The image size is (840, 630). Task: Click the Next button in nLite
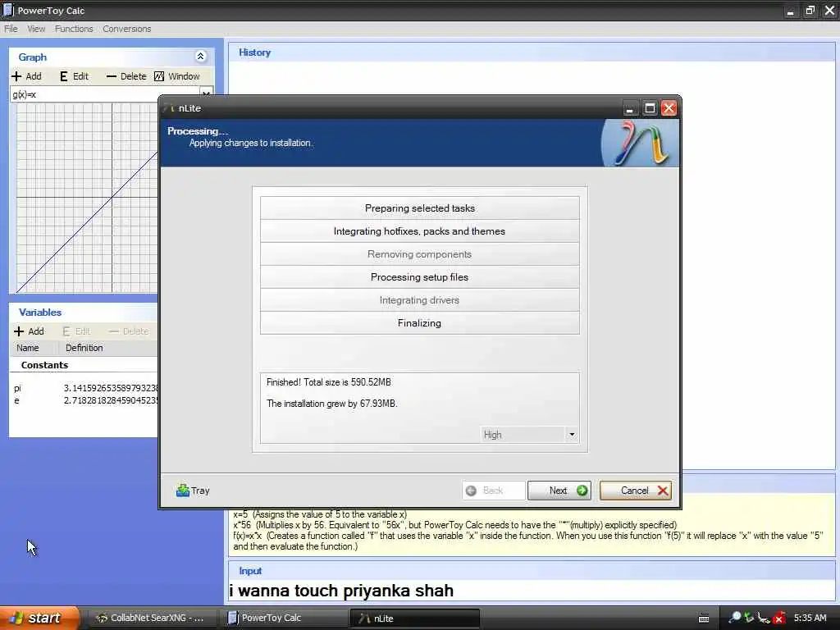pyautogui.click(x=559, y=491)
